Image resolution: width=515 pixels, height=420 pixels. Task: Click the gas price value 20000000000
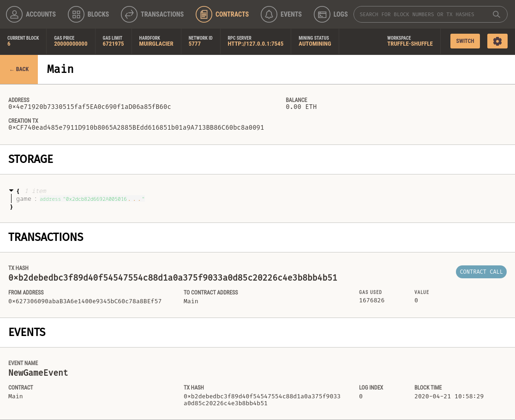click(x=71, y=44)
